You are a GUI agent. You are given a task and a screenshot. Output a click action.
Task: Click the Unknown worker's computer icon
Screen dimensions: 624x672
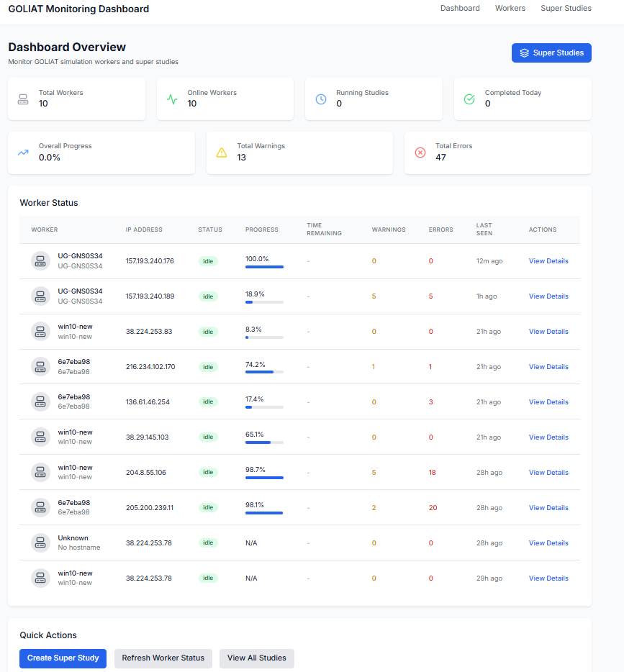click(x=40, y=542)
